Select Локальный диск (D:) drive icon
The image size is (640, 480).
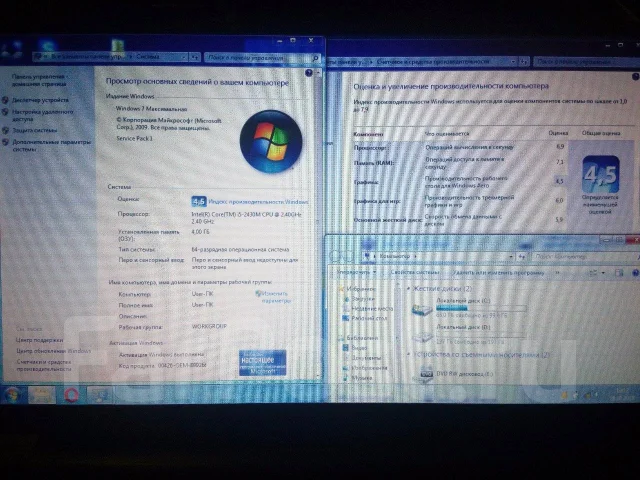tap(422, 336)
